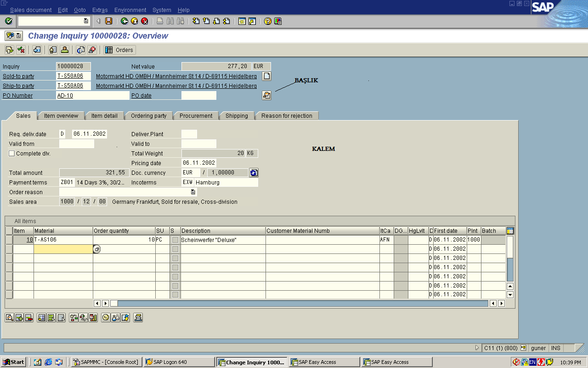Click the Delete item icon with red minus
588x368 pixels.
click(28, 317)
